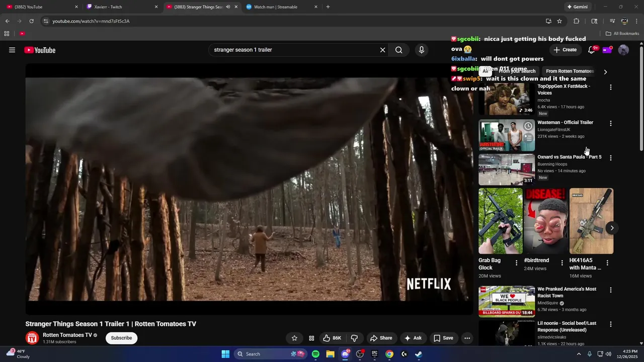Viewport: 644px width, 362px height.
Task: Open Spotify from the taskbar
Action: coord(315,354)
